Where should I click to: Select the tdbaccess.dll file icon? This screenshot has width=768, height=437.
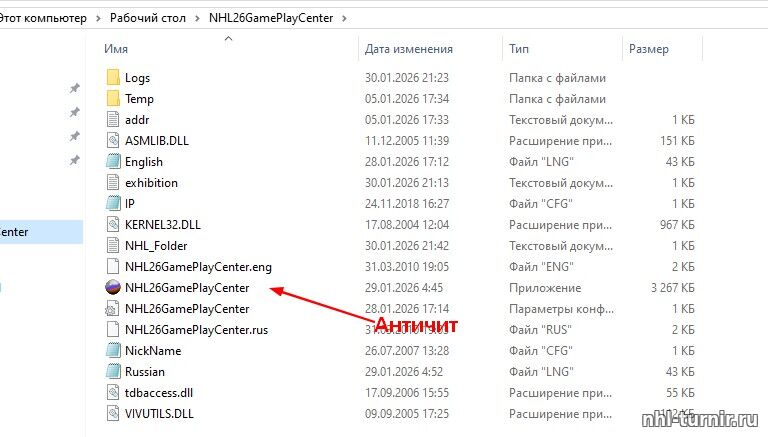tap(112, 393)
